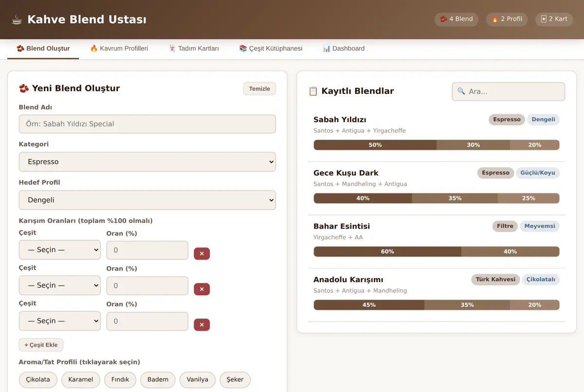Delete the second variety row using X
584x392 pixels.
click(201, 289)
